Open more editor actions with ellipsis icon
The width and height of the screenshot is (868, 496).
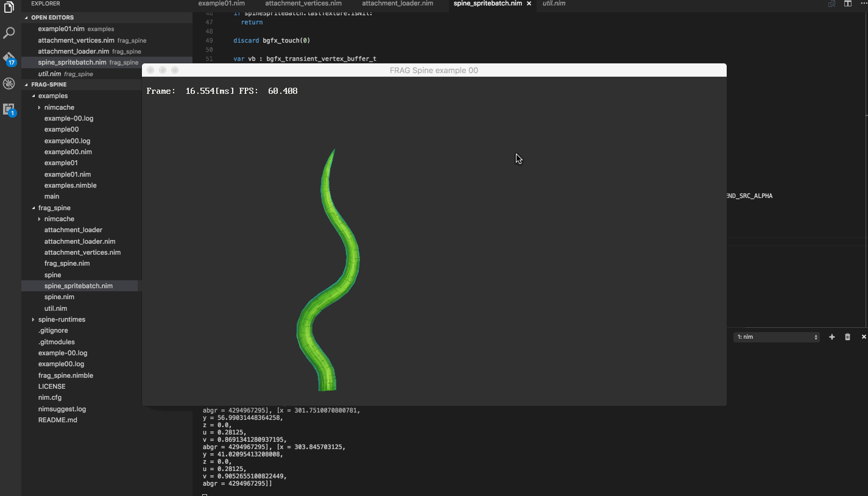click(863, 2)
